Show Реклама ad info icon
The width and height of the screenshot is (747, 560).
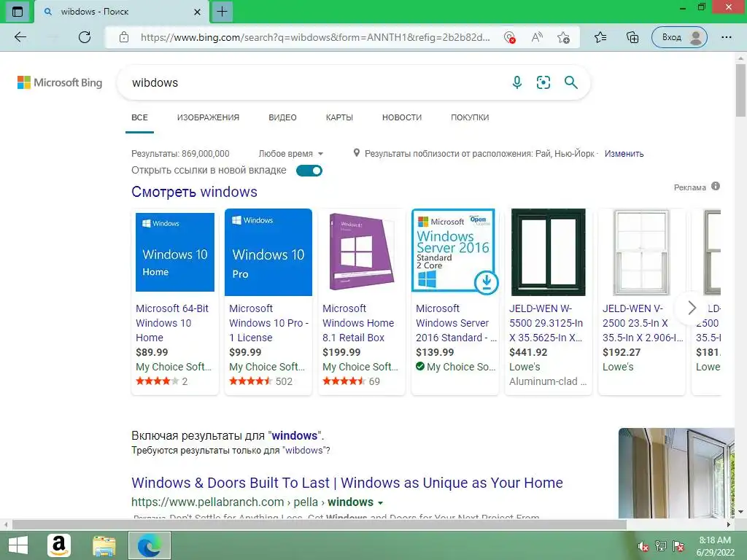(716, 186)
